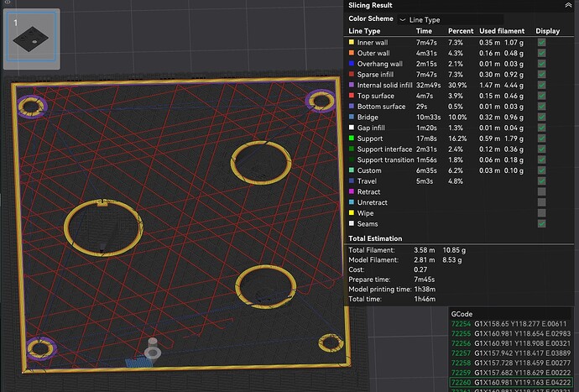Screen dimensions: 579x392
Task: Click the Display column header
Action: [x=548, y=31]
